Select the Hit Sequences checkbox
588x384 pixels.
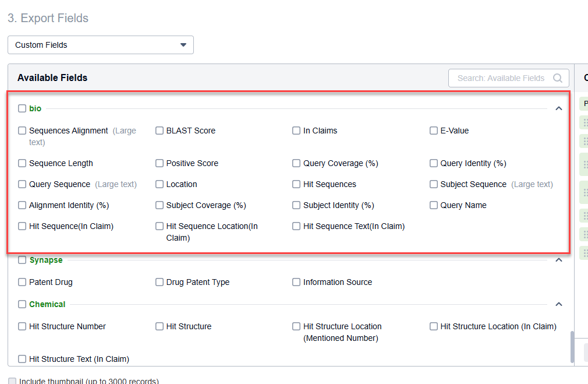coord(296,184)
